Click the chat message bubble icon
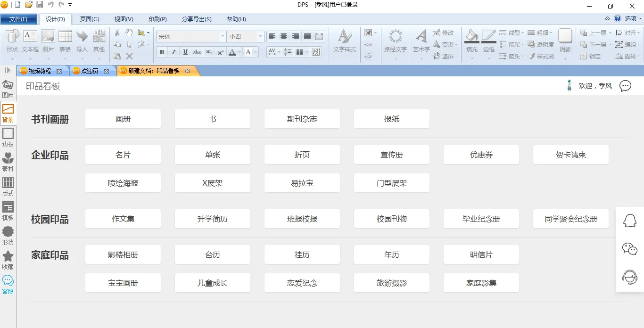This screenshot has height=328, width=644. tap(625, 86)
